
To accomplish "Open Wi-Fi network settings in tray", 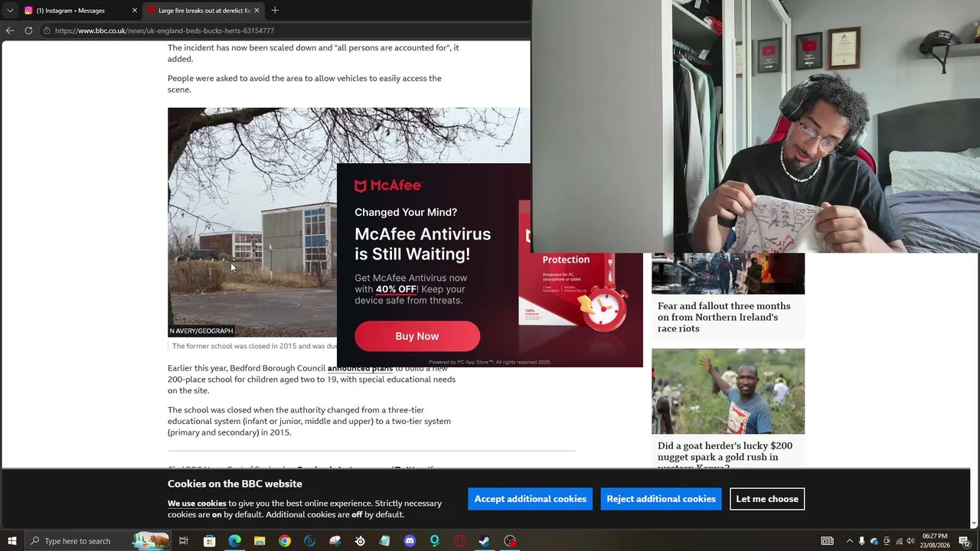I will (x=899, y=541).
